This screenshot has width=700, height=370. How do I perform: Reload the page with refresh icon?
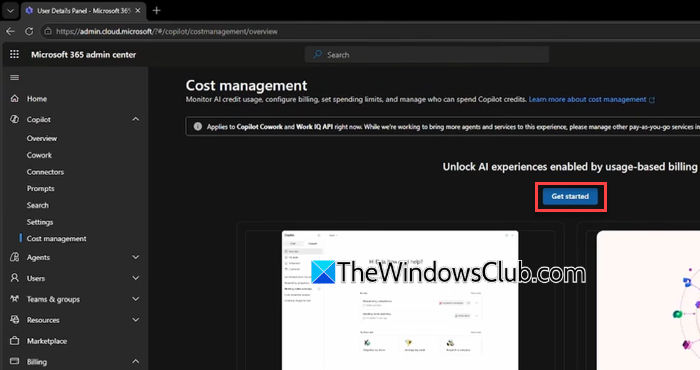(29, 31)
